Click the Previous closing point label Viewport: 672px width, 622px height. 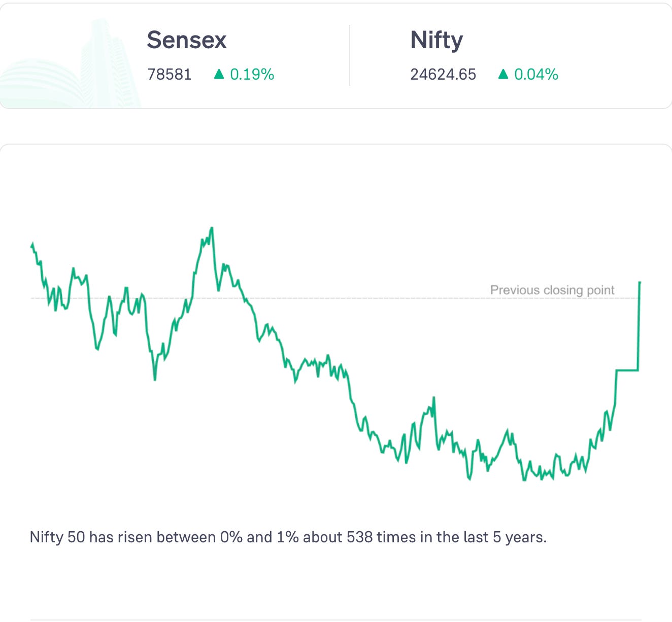pyautogui.click(x=552, y=290)
